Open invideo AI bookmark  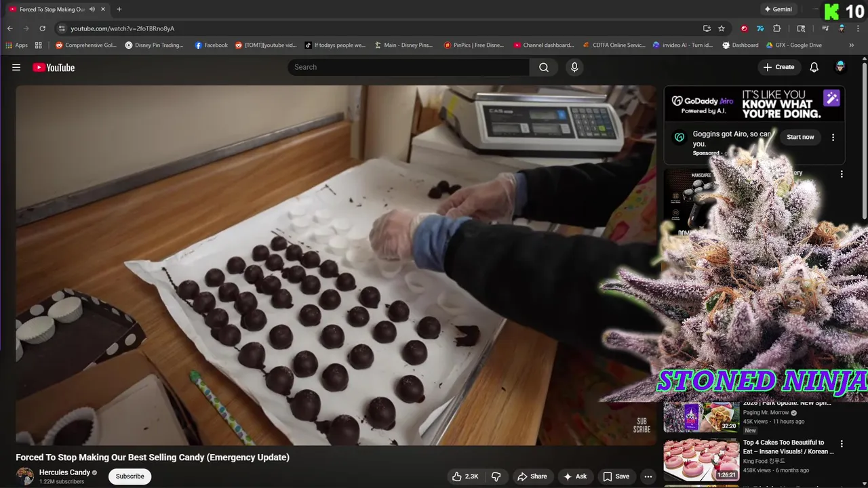(683, 45)
